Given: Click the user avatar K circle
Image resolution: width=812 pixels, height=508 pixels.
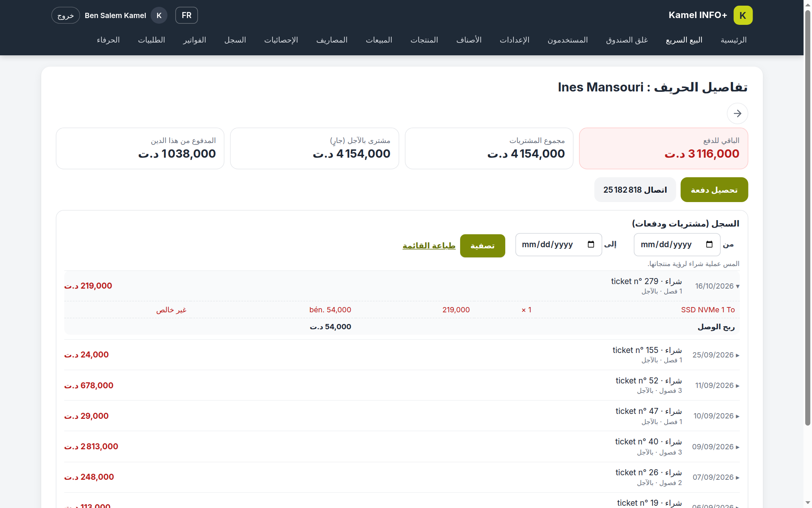Looking at the screenshot, I should tap(159, 15).
